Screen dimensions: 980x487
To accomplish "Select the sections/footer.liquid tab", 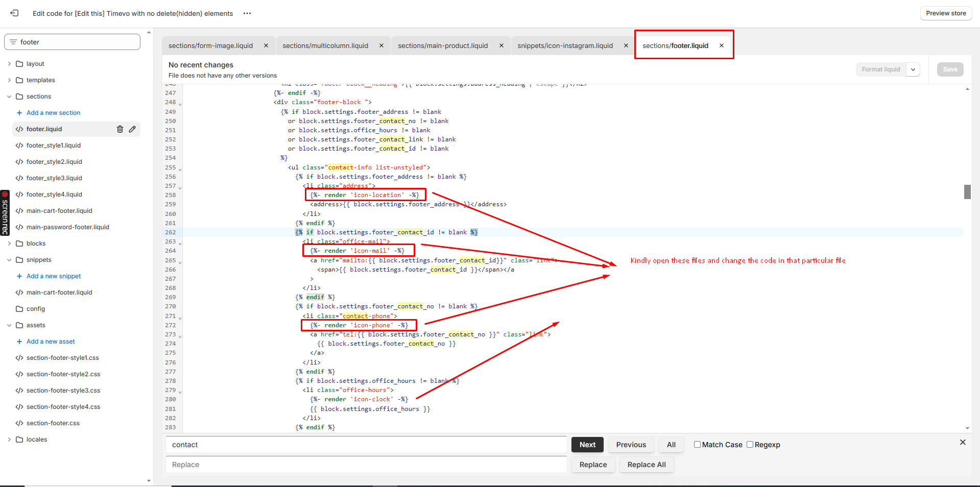I will pos(675,45).
